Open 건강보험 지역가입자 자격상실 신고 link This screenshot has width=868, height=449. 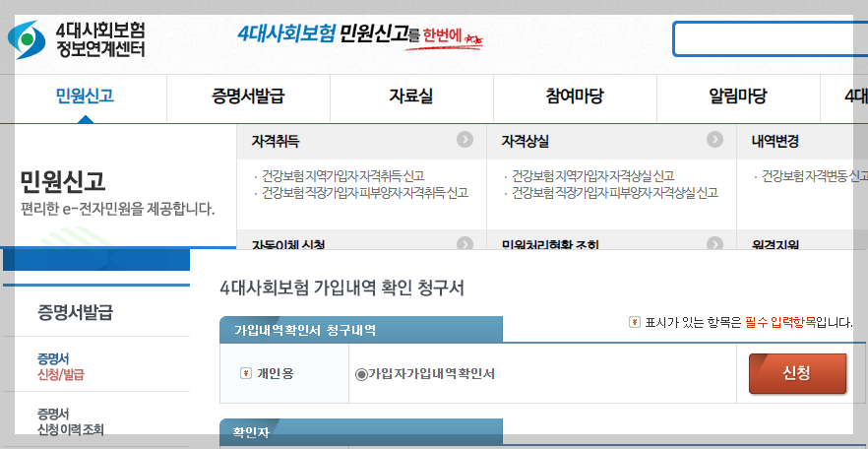tap(592, 176)
